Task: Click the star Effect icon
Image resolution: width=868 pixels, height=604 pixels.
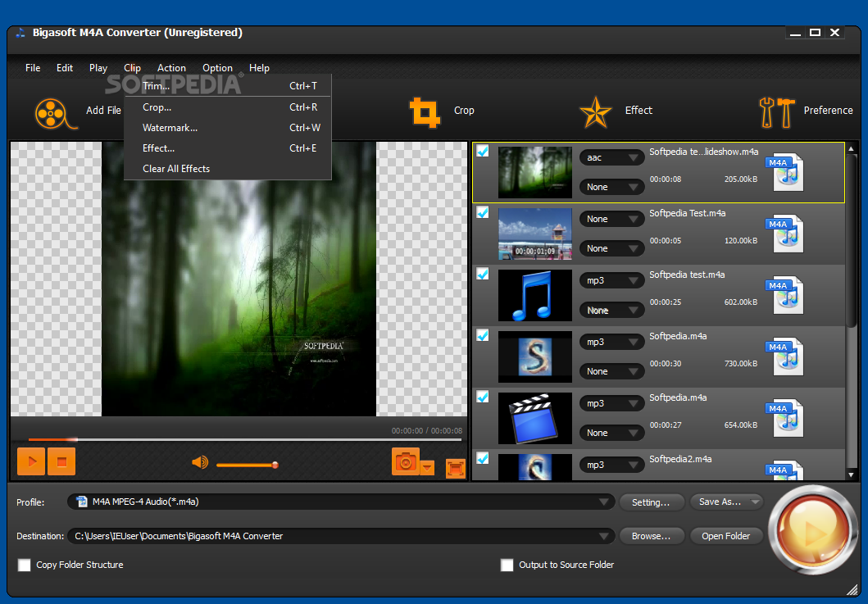Action: [x=596, y=112]
